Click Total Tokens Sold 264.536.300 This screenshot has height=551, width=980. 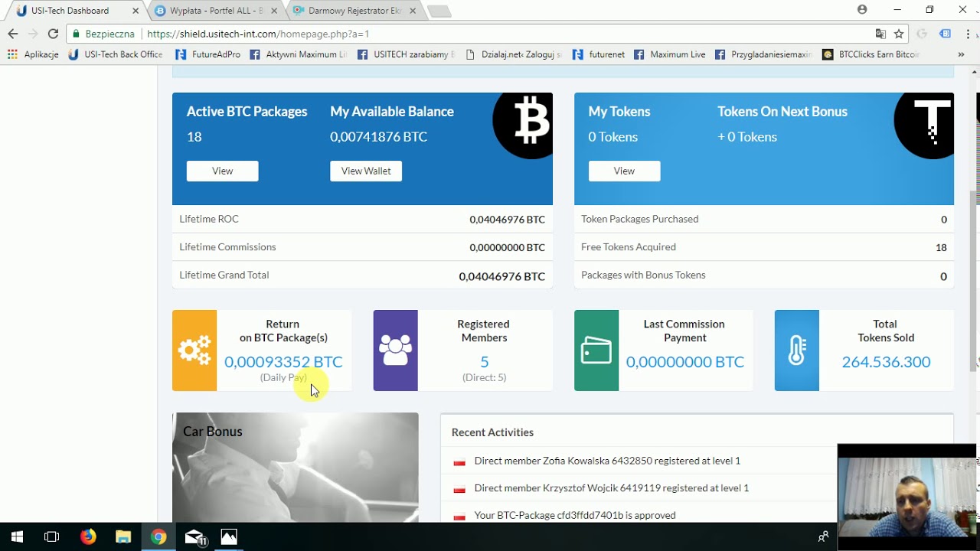pos(886,362)
